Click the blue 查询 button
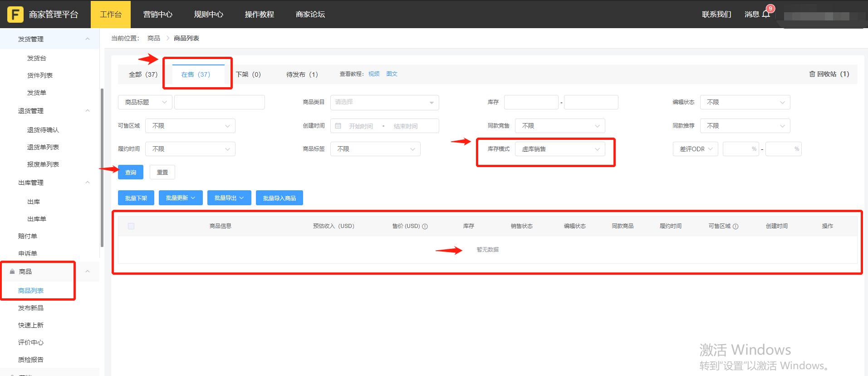Viewport: 868px width, 376px height. pos(131,173)
